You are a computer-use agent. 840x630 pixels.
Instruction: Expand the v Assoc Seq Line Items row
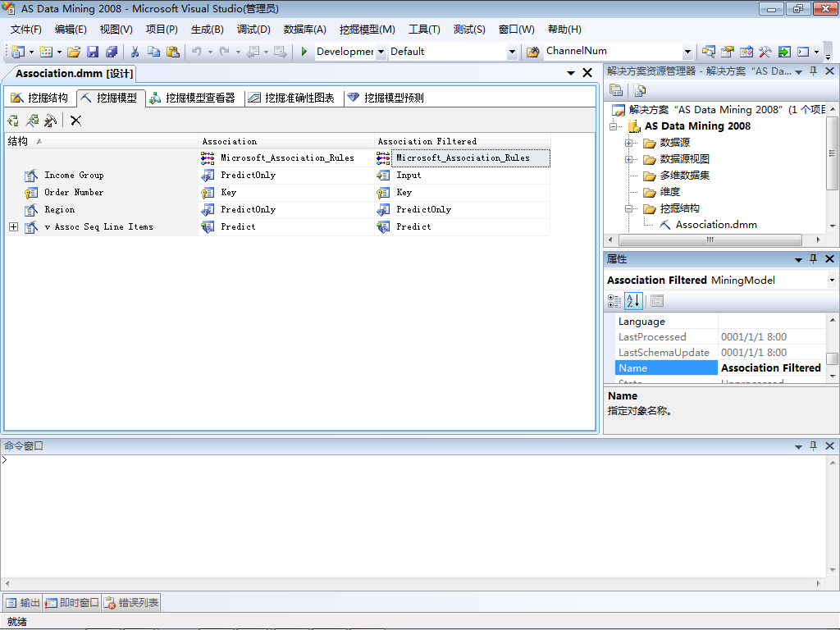(x=13, y=227)
